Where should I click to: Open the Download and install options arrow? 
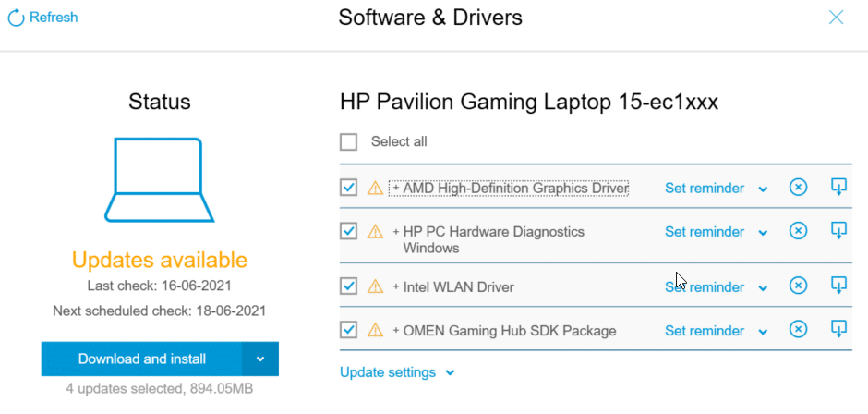coord(260,359)
